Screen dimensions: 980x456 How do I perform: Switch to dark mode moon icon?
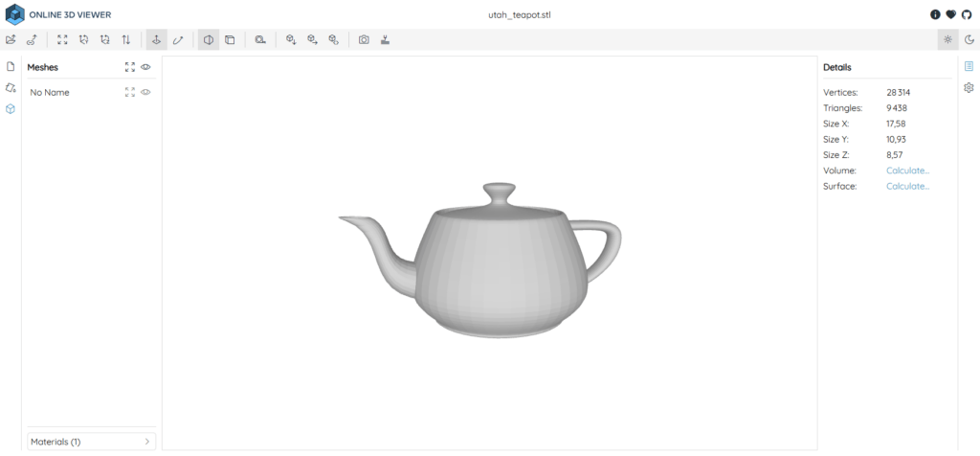pos(969,40)
